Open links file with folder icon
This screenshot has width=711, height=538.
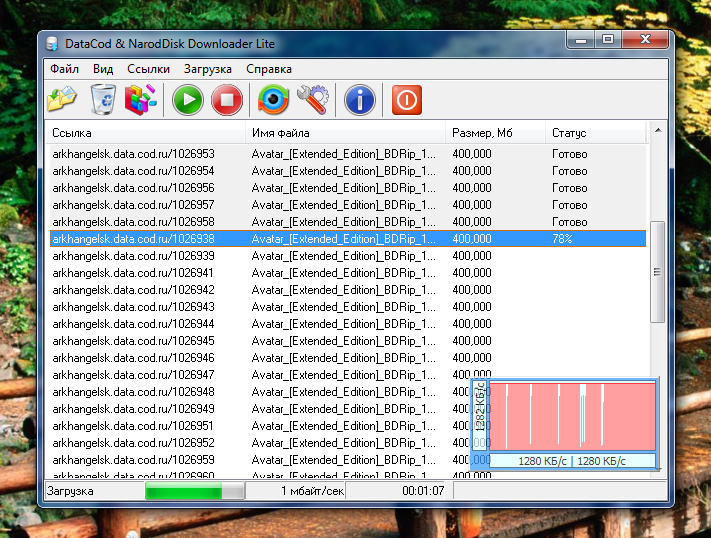62,99
